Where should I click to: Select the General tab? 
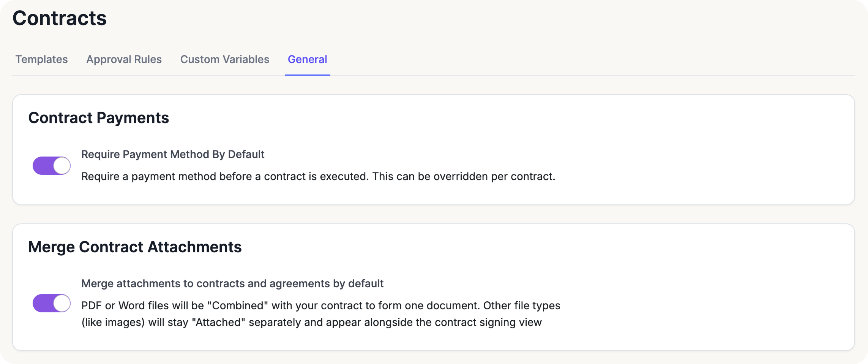pos(307,59)
